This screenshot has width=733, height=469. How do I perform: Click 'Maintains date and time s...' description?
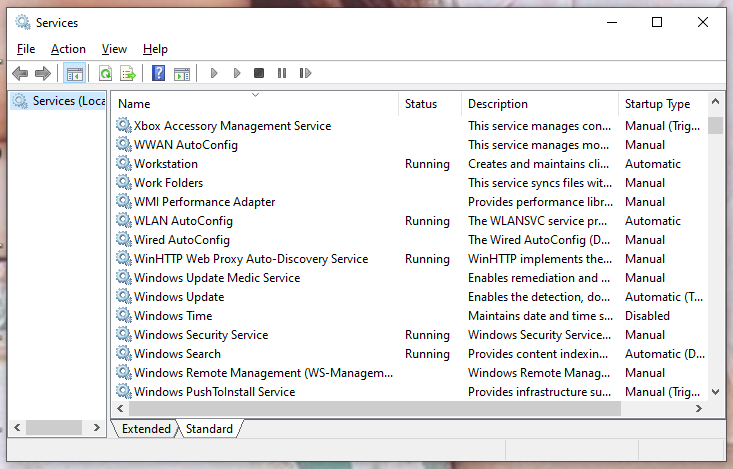(x=540, y=316)
